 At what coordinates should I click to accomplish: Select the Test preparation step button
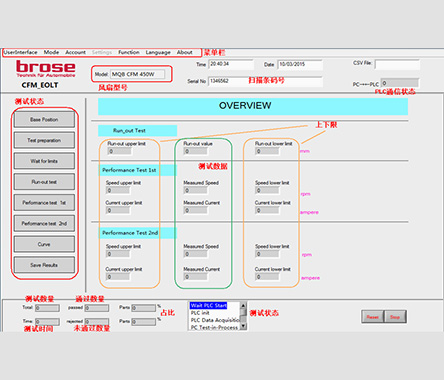[44, 140]
